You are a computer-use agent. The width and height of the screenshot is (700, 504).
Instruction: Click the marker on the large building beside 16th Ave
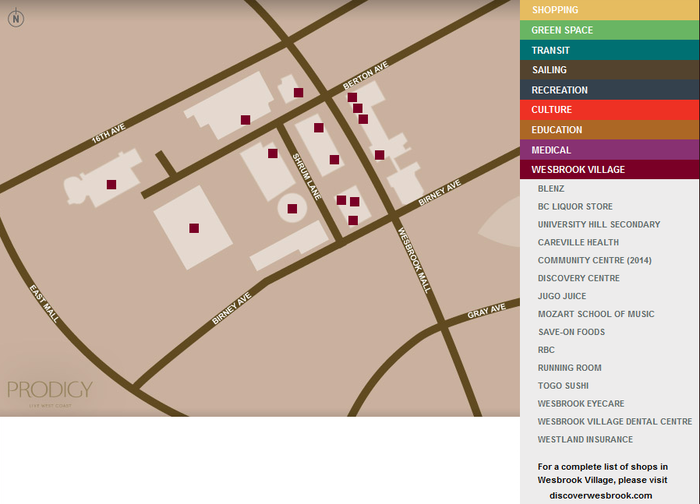coord(246,120)
